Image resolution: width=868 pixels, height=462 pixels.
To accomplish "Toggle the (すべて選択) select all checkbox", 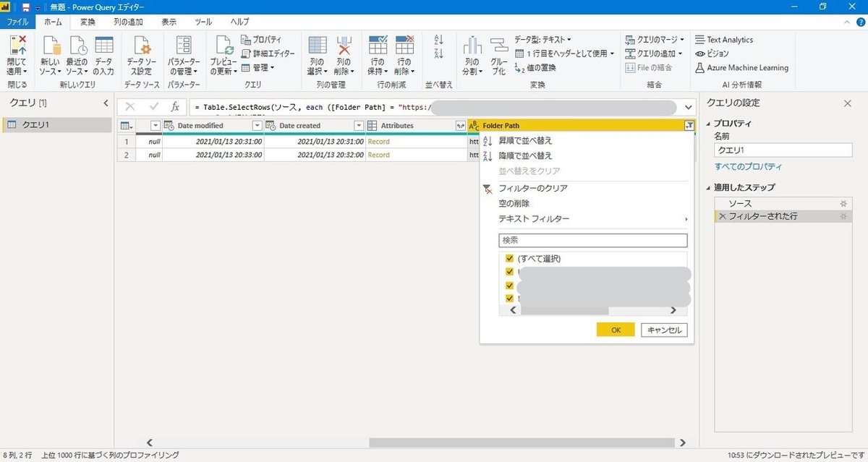I will pyautogui.click(x=510, y=258).
